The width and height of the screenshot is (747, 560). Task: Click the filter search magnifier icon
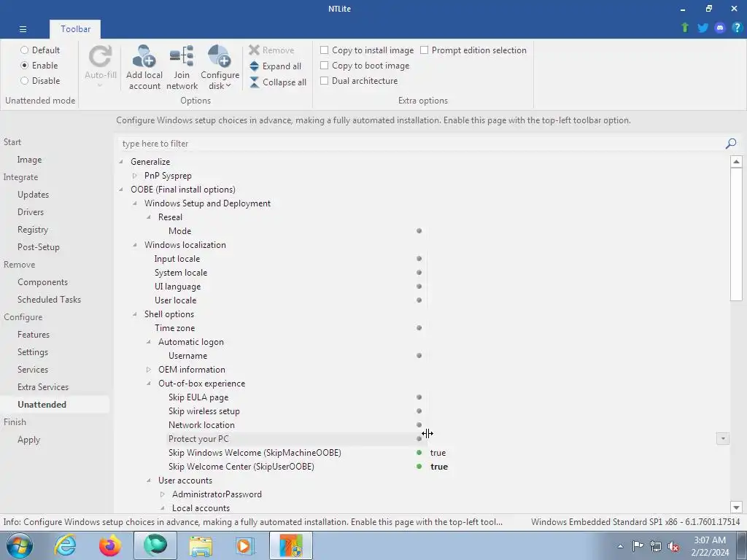(x=731, y=144)
